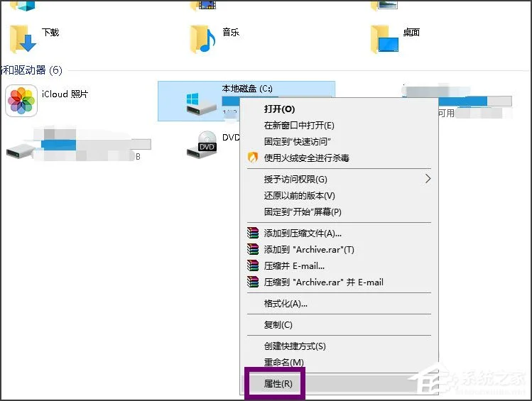Screen dimensions: 532x401
Task: Choose 还原以前的版本(V)
Action: point(339,195)
